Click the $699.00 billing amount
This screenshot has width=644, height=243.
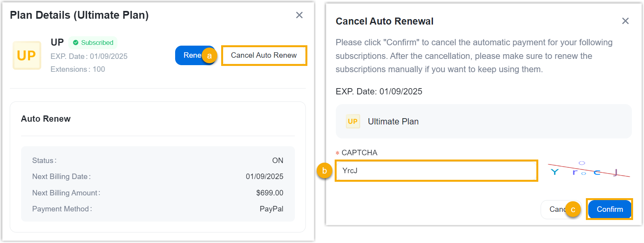point(270,193)
